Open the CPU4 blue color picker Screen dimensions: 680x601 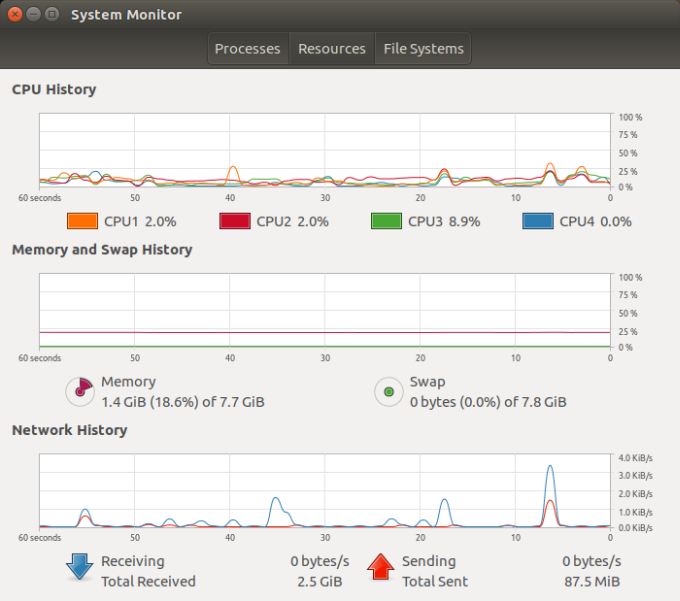(538, 221)
